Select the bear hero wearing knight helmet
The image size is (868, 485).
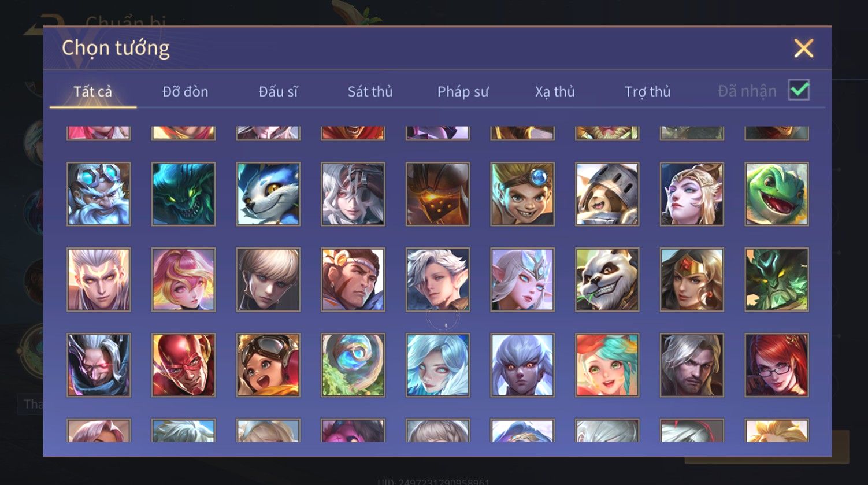tap(607, 194)
